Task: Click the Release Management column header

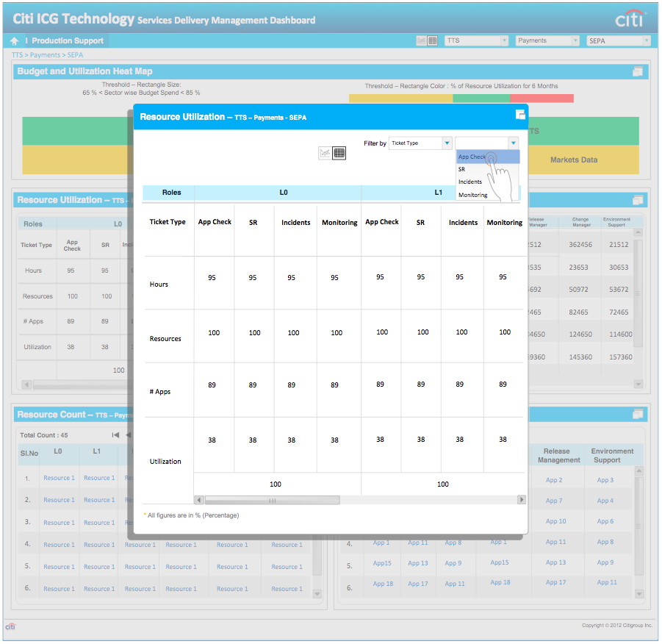Action: pos(558,456)
